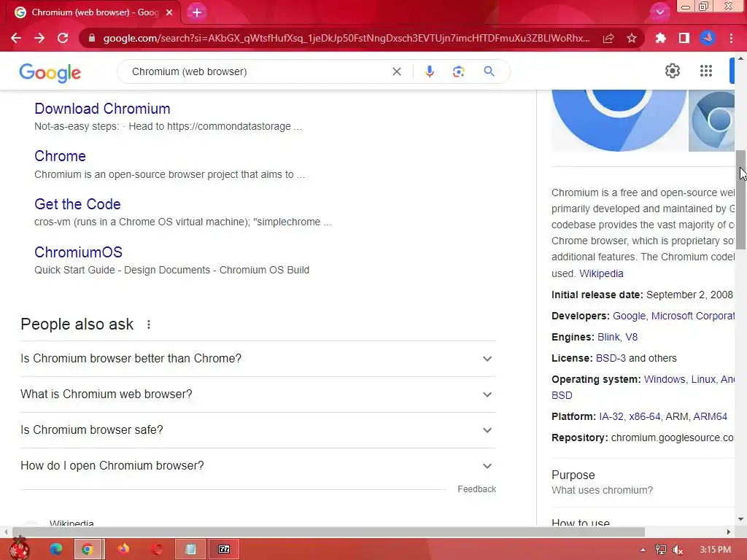Search by image with Lens icon
This screenshot has width=747, height=560.
point(458,71)
